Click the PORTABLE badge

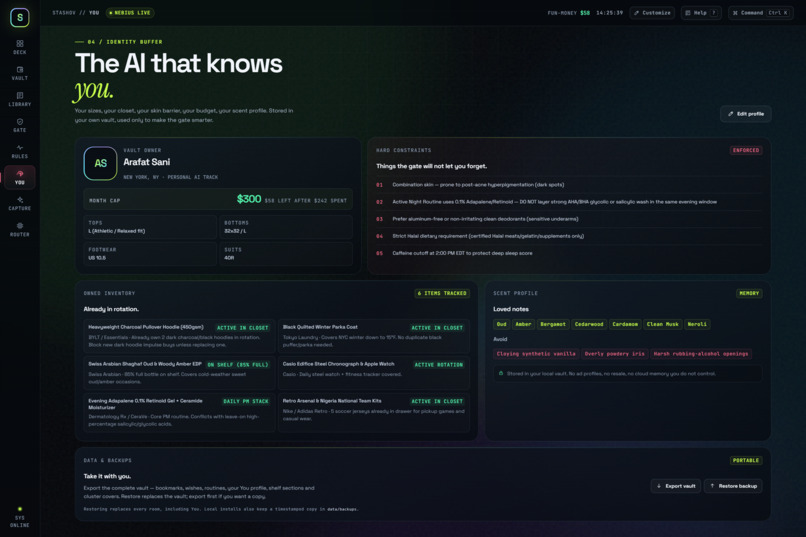(746, 460)
